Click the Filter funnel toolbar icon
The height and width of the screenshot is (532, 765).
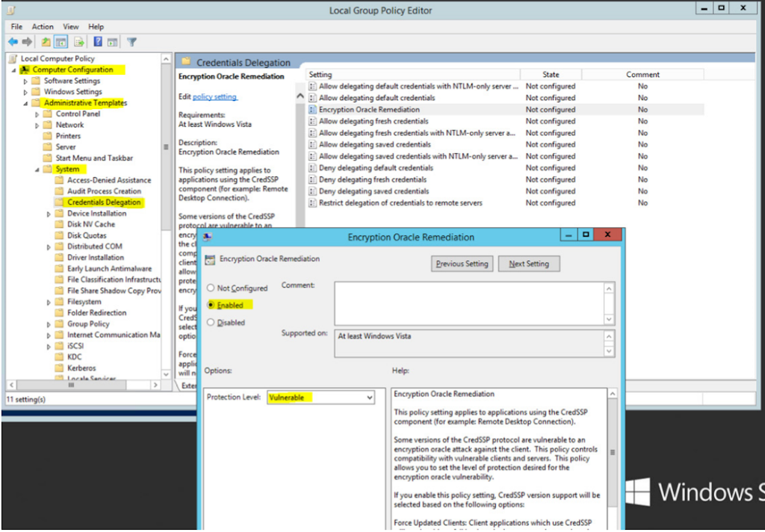[x=131, y=42]
